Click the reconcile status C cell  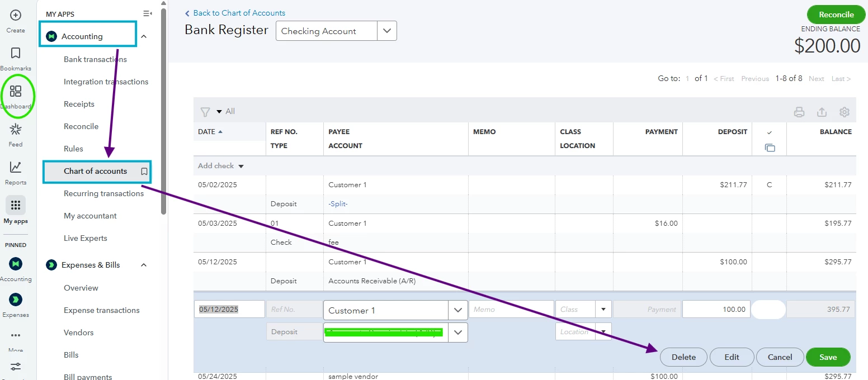pos(769,185)
